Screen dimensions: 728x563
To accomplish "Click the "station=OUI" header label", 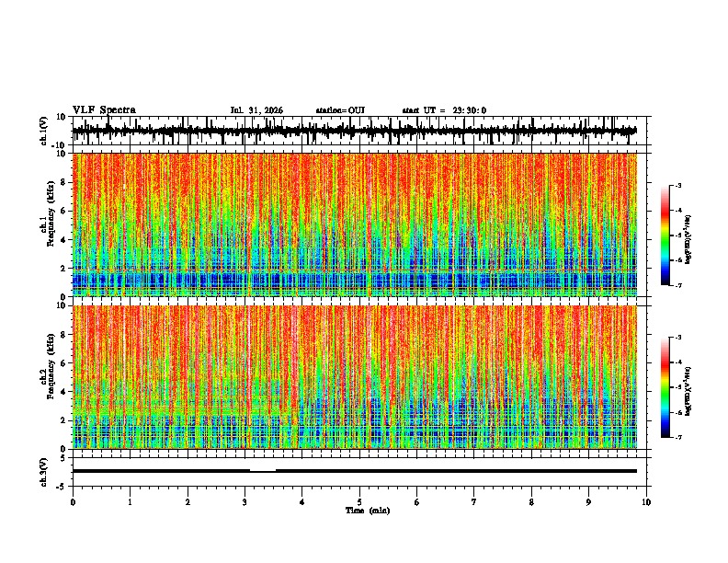I will pos(340,110).
